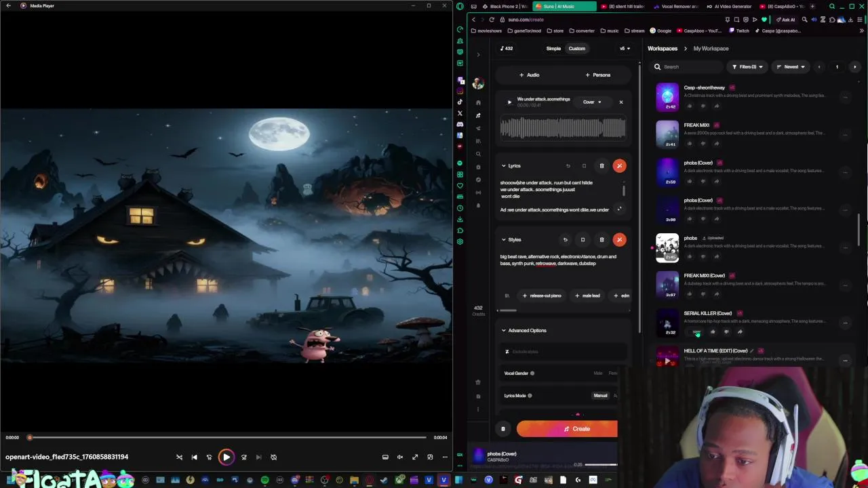The height and width of the screenshot is (488, 868).
Task: Click the Exclude styles field
Action: (x=565, y=351)
